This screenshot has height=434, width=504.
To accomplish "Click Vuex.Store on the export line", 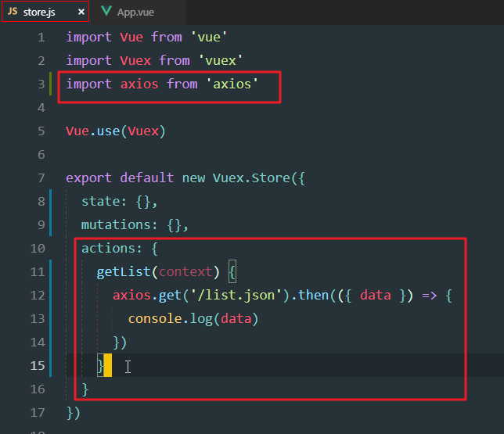I will [x=250, y=178].
